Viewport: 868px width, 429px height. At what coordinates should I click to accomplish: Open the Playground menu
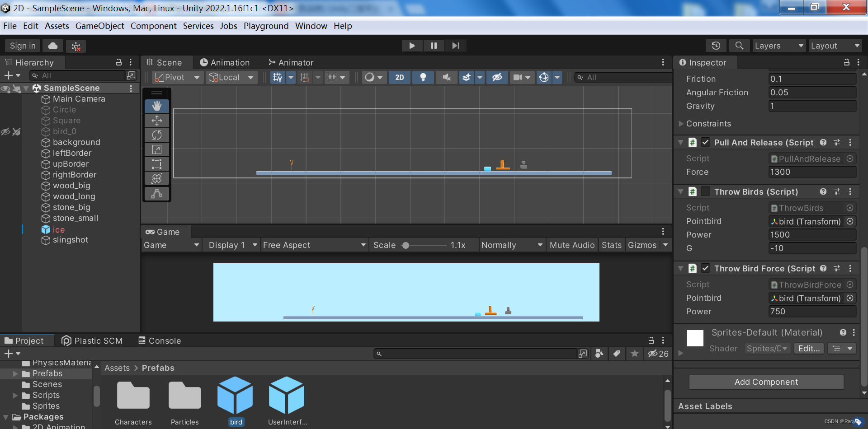click(266, 26)
